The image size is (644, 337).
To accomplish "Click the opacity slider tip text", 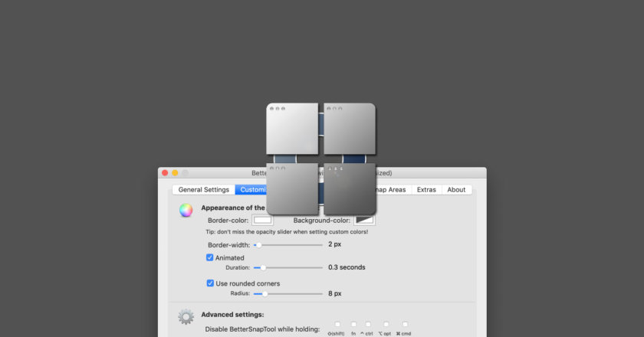I will (287, 232).
